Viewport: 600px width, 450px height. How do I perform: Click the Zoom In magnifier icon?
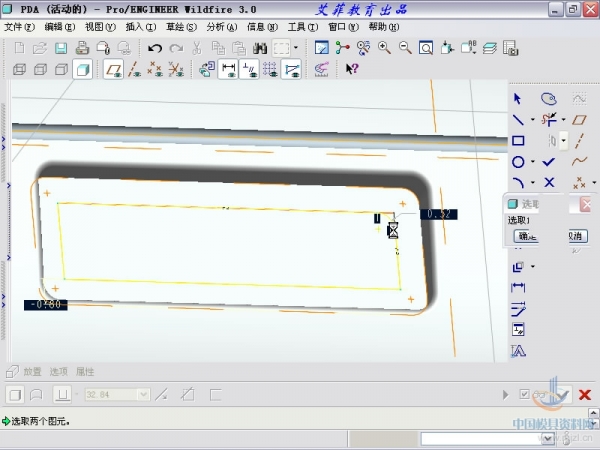(x=384, y=48)
